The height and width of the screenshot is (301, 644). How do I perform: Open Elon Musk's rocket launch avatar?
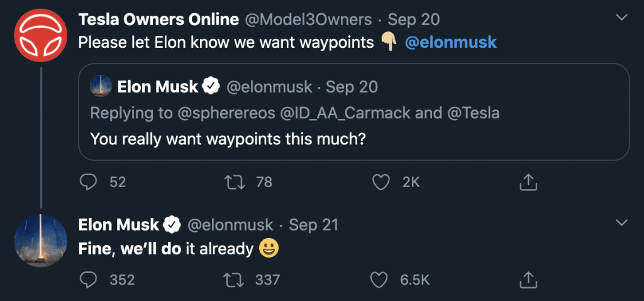click(40, 240)
